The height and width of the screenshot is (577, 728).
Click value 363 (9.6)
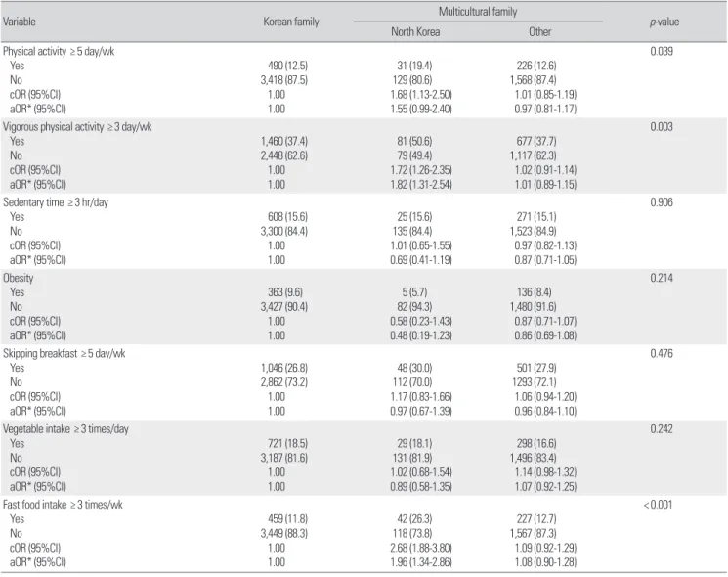coord(285,292)
